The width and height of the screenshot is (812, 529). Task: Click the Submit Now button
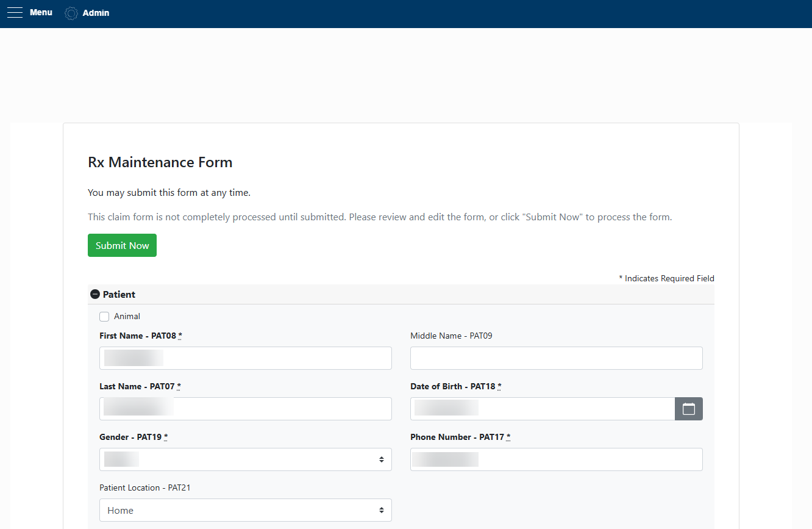click(122, 245)
